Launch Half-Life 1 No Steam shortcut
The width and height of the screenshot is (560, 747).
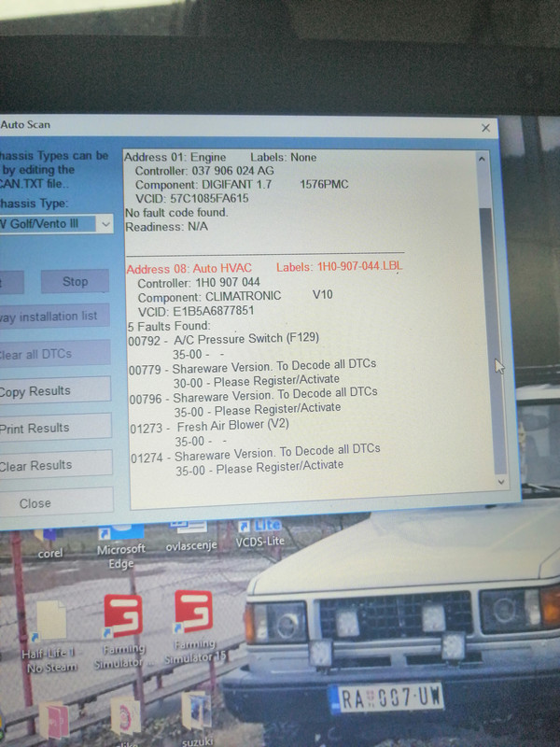click(x=51, y=636)
